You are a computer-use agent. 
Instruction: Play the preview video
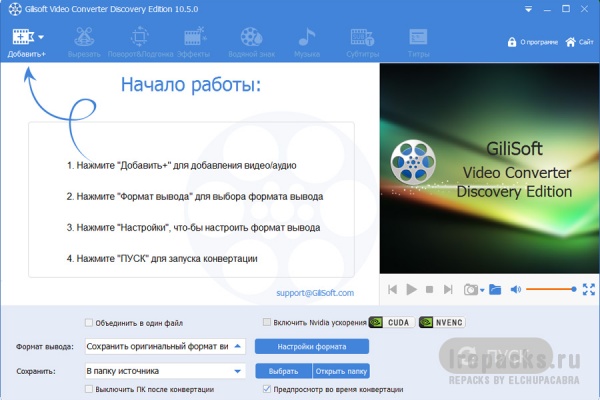tap(411, 289)
